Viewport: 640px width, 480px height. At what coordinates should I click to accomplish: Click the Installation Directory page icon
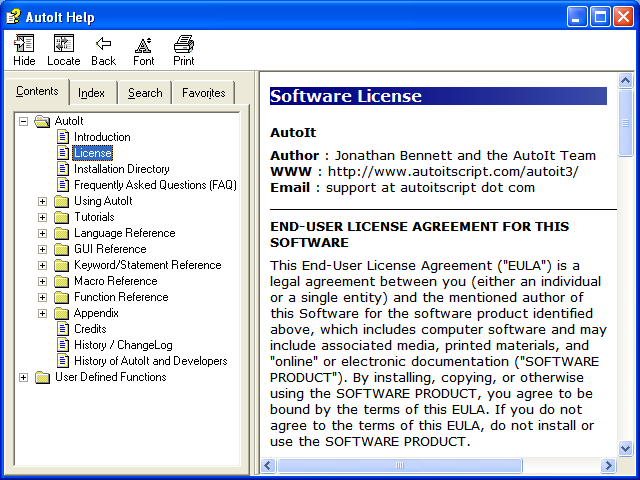tap(62, 169)
